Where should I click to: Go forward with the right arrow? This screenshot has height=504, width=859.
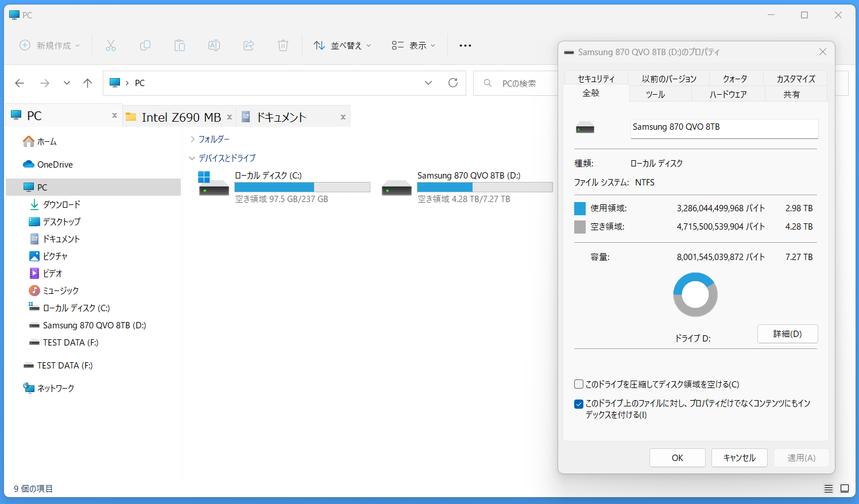(45, 83)
